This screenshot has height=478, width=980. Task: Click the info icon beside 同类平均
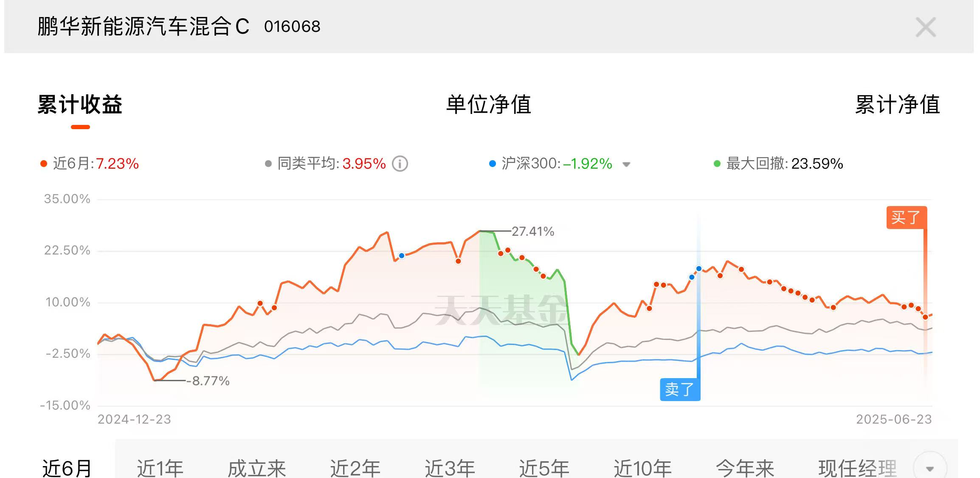coord(400,164)
